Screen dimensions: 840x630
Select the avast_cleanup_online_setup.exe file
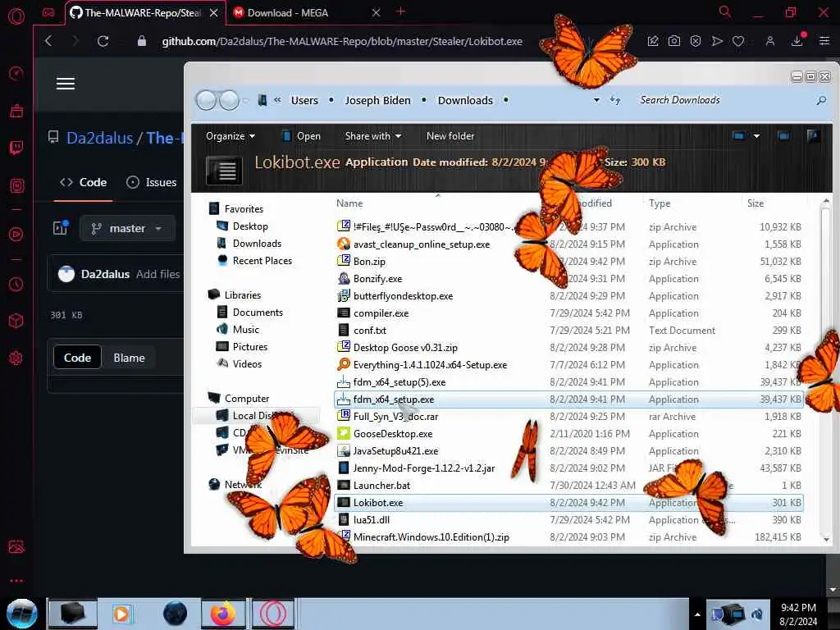[x=568, y=244]
